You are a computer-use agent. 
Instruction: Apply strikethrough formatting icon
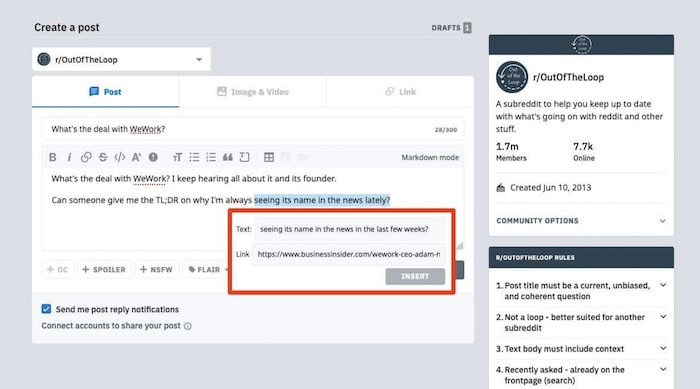point(103,157)
